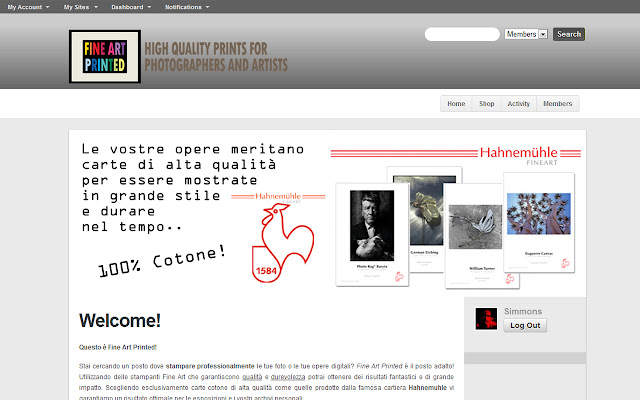Open the Shop tab
This screenshot has height=400, width=640.
tap(487, 104)
